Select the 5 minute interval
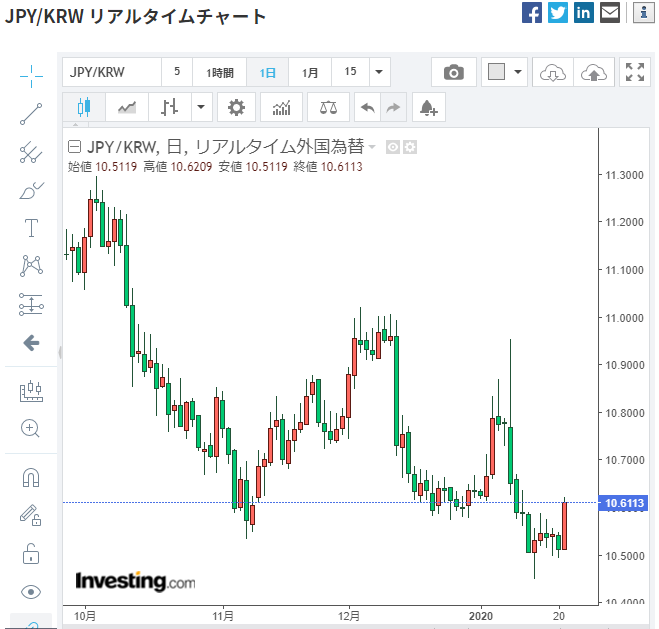The image size is (659, 629). click(177, 72)
